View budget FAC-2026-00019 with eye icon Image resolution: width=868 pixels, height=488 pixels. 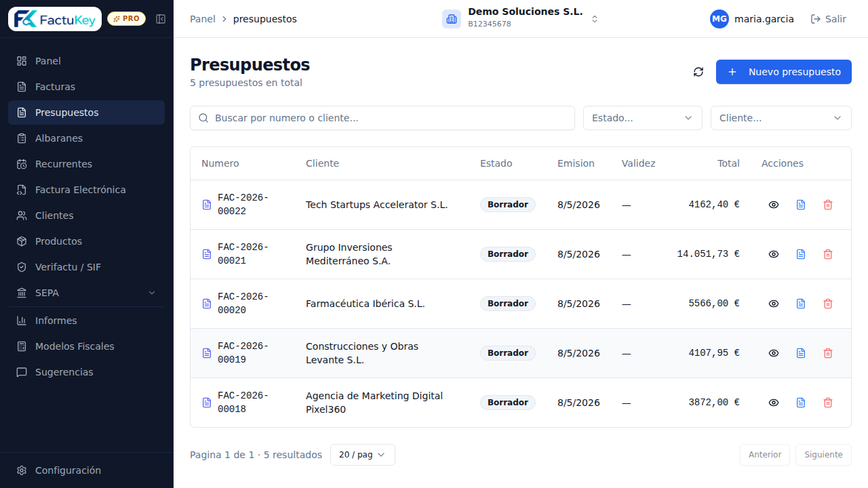(774, 353)
